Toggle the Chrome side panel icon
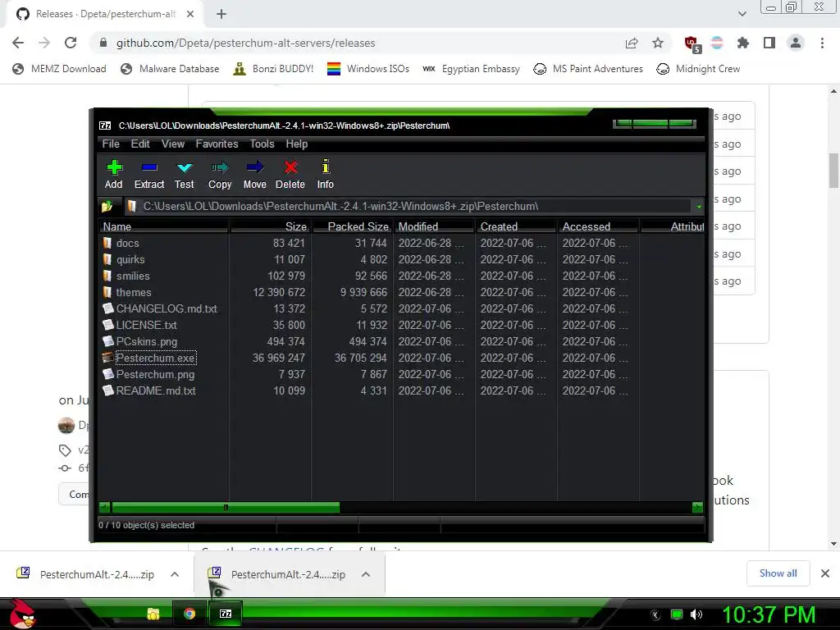 tap(769, 43)
